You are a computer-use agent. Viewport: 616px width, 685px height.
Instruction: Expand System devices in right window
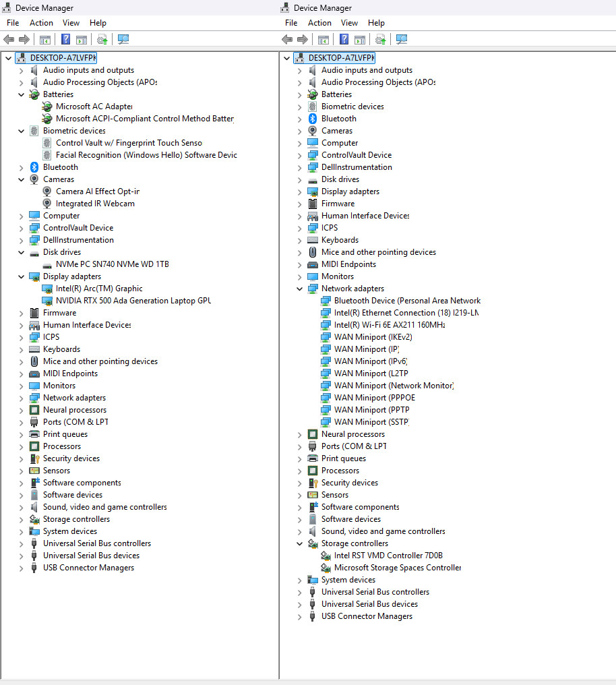click(299, 580)
